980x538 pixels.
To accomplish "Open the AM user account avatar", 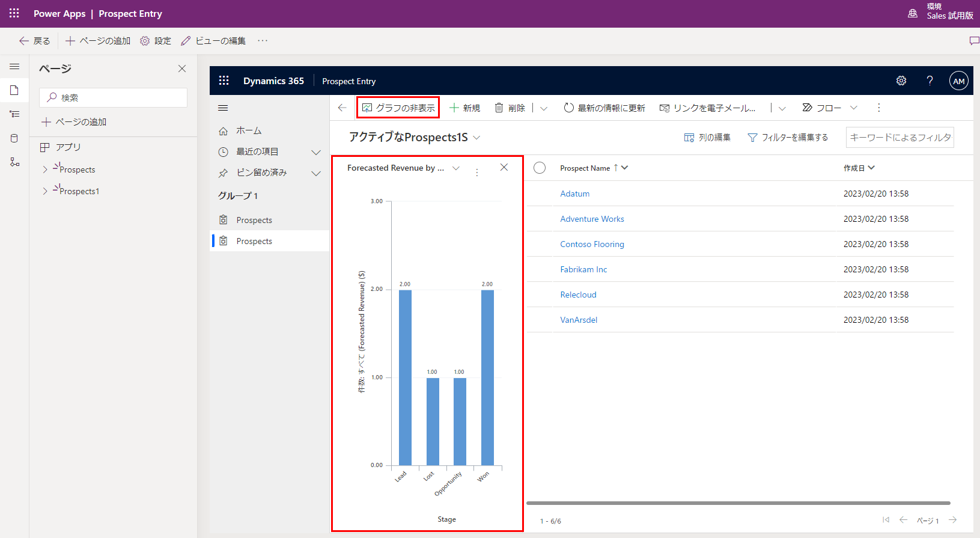I will pyautogui.click(x=959, y=81).
